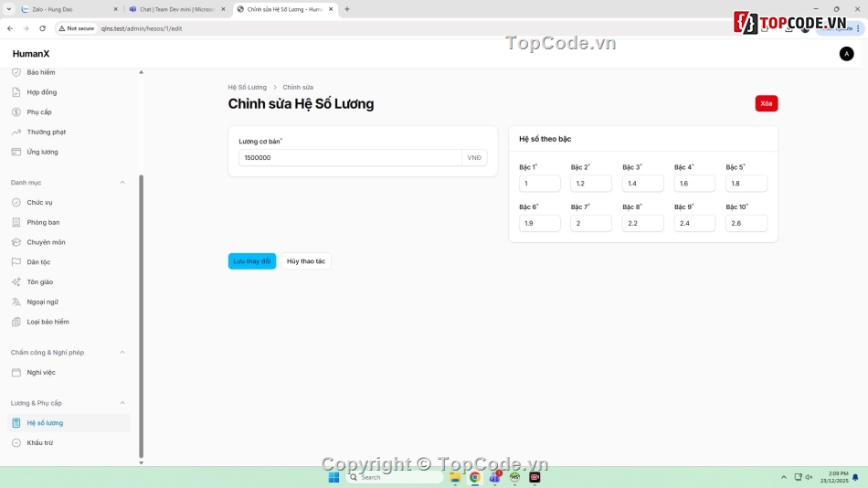Show hidden system tray icons
The image size is (868, 488).
(783, 477)
